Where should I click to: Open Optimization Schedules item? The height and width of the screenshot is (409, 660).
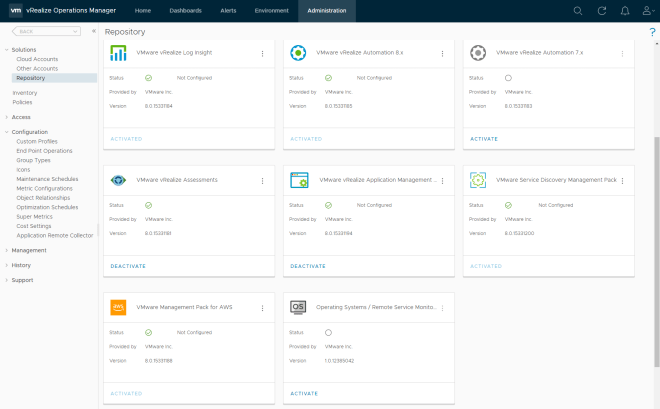click(47, 207)
